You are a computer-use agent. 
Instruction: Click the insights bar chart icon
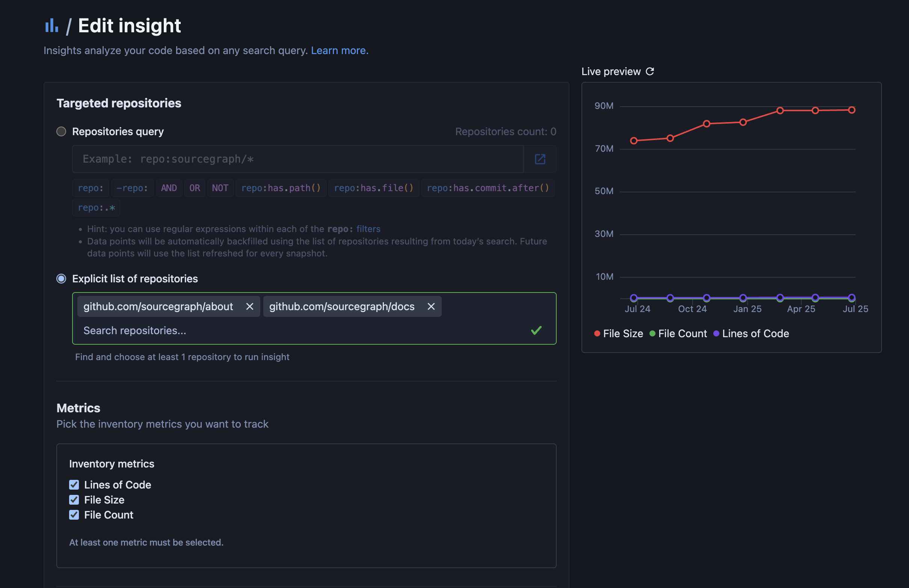(51, 26)
